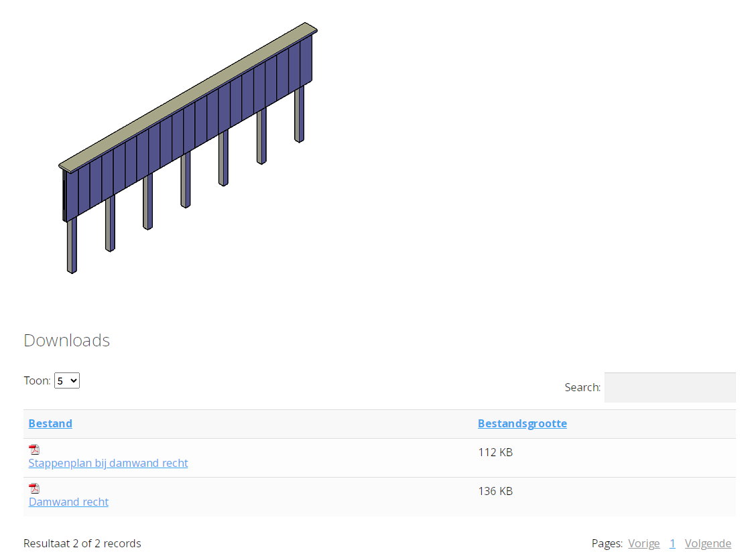Click the PDF icon above Stappenplan bij damwand recht
Screen dimensions: 756x560
coord(34,449)
